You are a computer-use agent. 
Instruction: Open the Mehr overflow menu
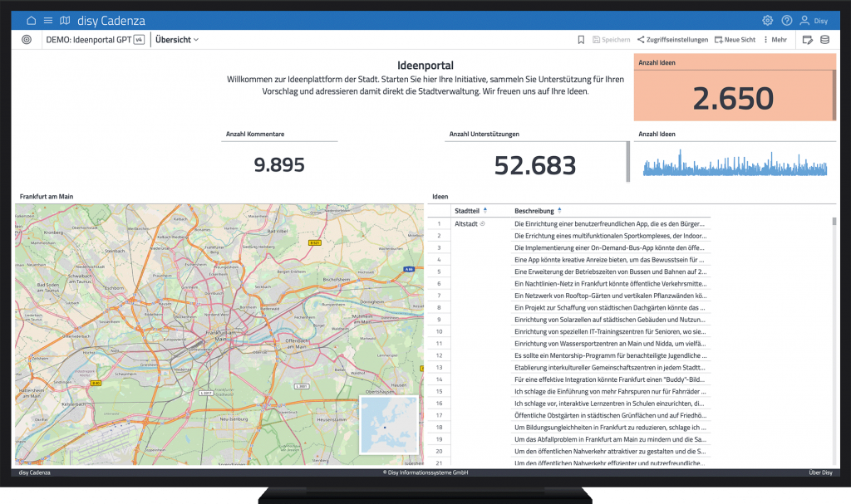[775, 40]
